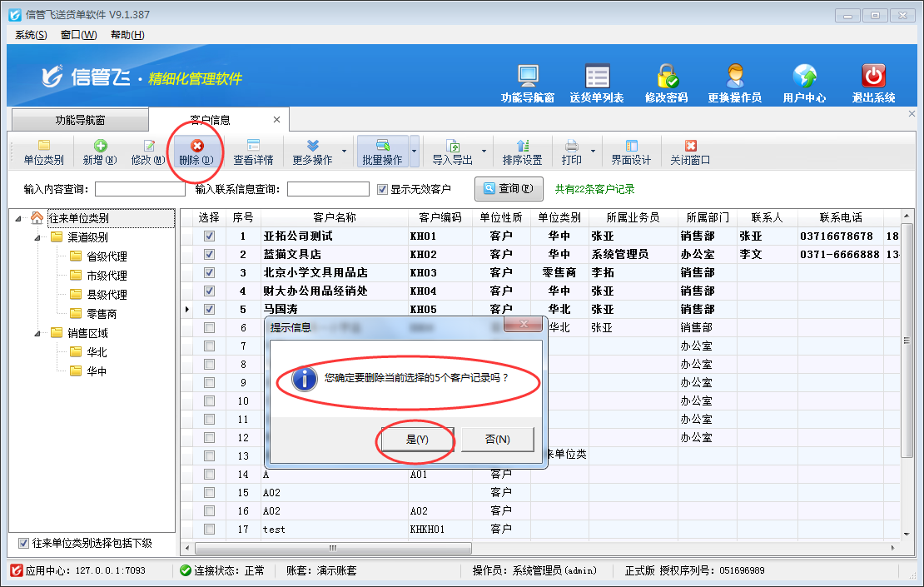The image size is (924, 587).
Task: Click the 退出系统 power icon
Action: [873, 77]
